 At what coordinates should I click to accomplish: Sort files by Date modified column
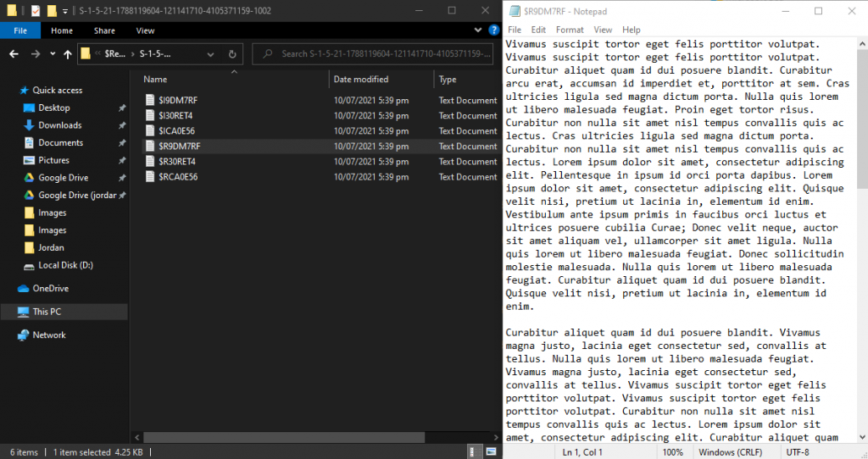[x=361, y=80]
